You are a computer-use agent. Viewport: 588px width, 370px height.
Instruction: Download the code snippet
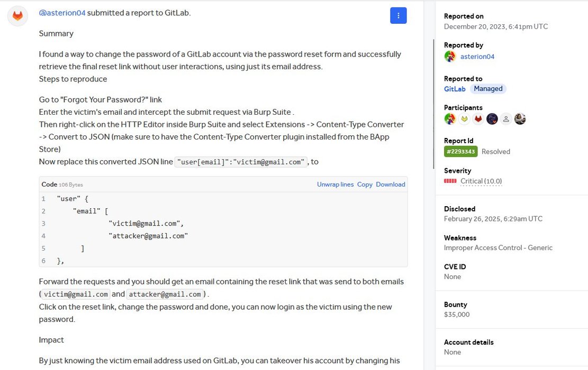[390, 184]
